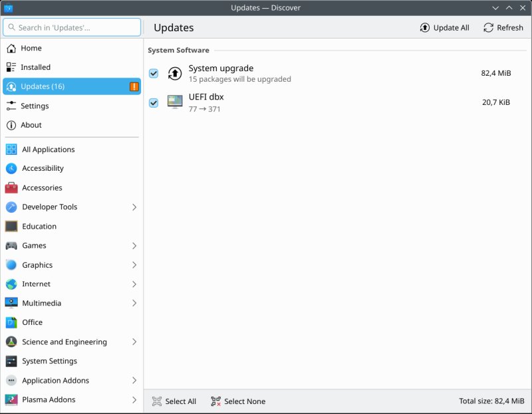Click the System upgrade circular arrow icon

(x=175, y=73)
